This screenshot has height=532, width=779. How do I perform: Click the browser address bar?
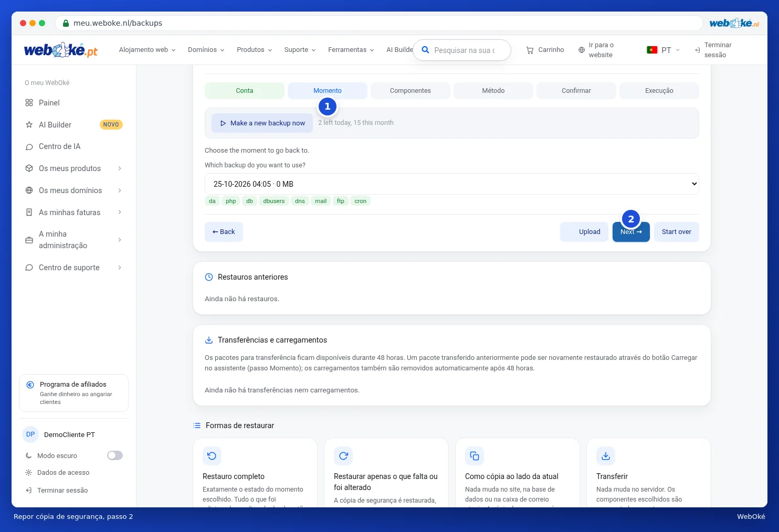(x=379, y=23)
